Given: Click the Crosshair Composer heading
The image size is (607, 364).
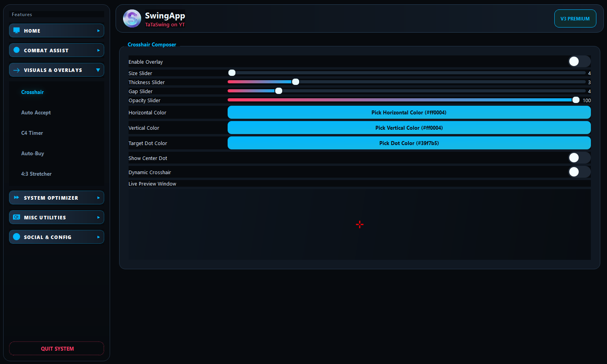Looking at the screenshot, I should pyautogui.click(x=152, y=44).
